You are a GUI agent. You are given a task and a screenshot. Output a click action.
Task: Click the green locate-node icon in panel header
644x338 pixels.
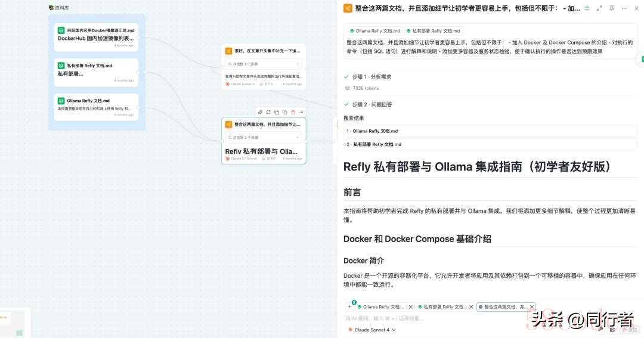[x=587, y=8]
